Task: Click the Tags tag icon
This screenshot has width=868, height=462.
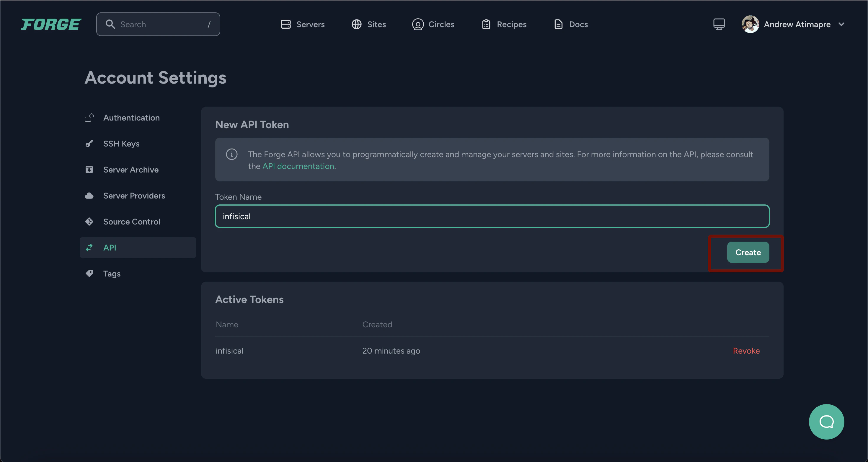Action: coord(89,274)
